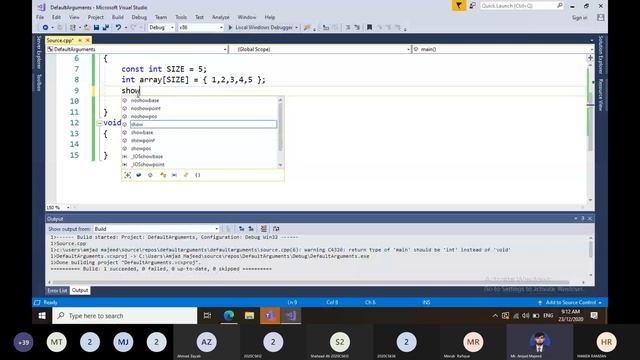
Task: Click the Sign in link
Action: tap(580, 18)
